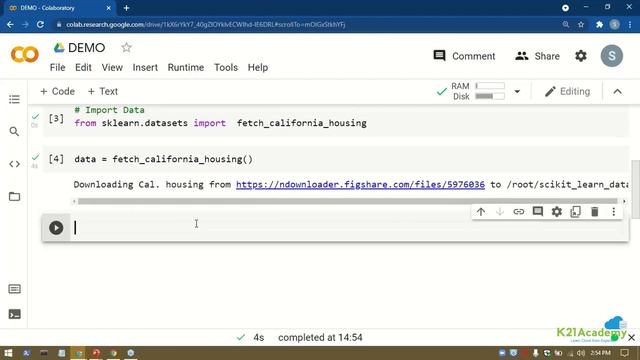Expand the RAM and Disk dropdown arrow

517,91
